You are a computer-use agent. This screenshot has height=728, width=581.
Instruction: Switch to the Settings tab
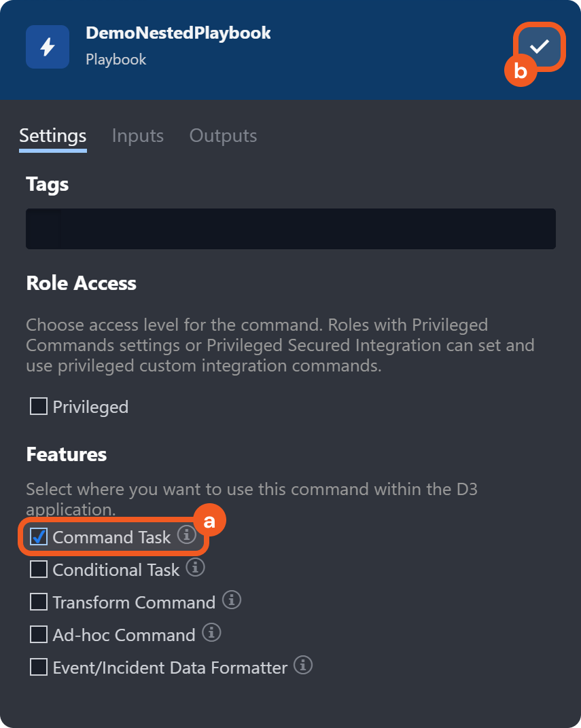point(53,136)
